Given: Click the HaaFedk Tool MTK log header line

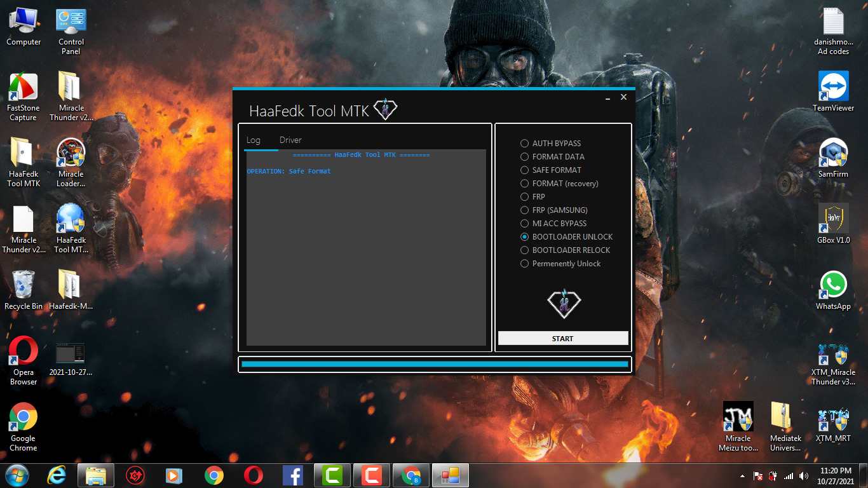Looking at the screenshot, I should [x=361, y=155].
